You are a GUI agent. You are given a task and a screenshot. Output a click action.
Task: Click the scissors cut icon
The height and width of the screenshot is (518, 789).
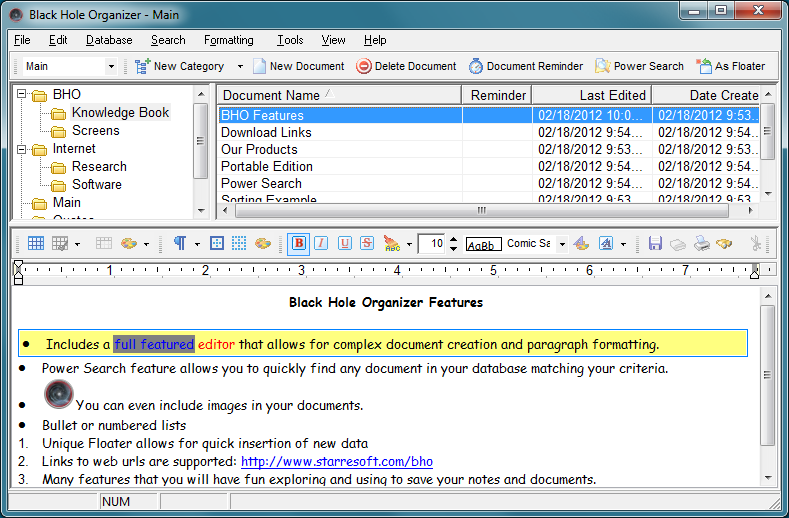(x=755, y=244)
